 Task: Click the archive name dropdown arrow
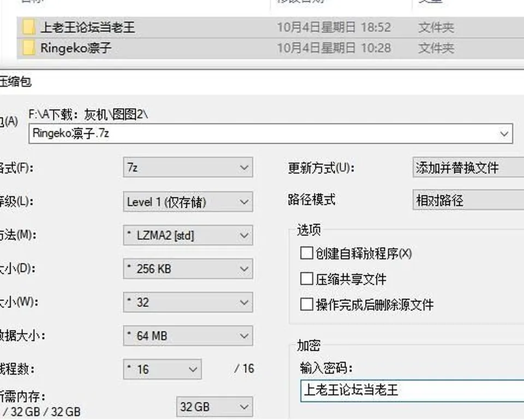click(x=504, y=134)
